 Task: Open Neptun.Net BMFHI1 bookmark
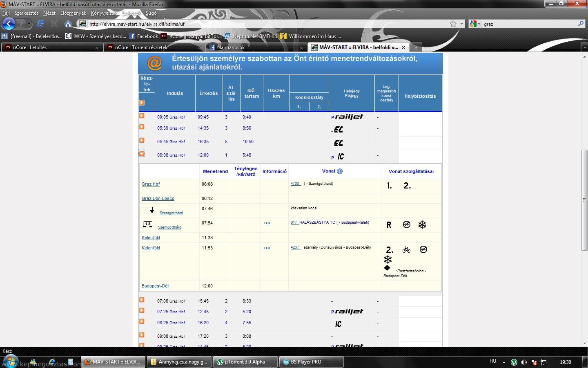tap(251, 36)
